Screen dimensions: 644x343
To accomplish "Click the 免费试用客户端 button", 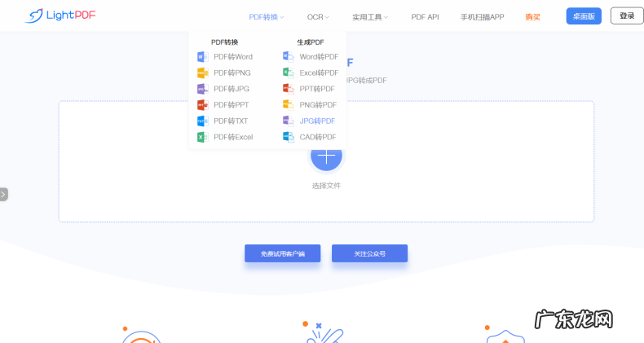I will 283,253.
